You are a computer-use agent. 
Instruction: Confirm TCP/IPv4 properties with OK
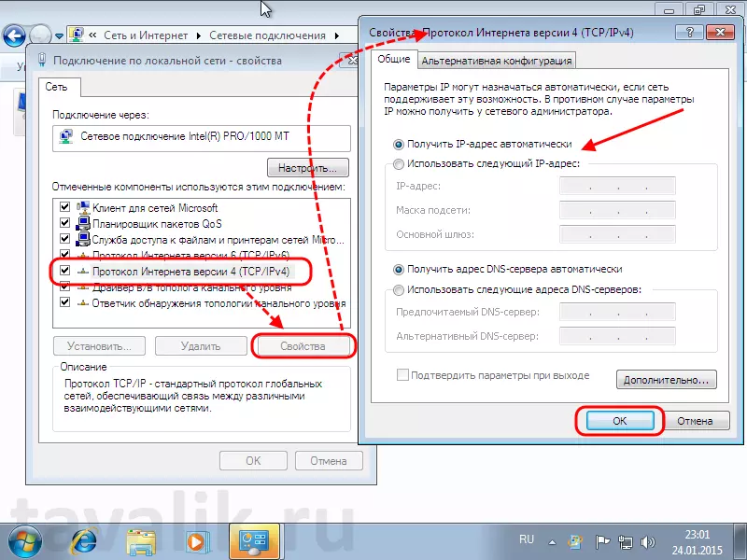[620, 421]
